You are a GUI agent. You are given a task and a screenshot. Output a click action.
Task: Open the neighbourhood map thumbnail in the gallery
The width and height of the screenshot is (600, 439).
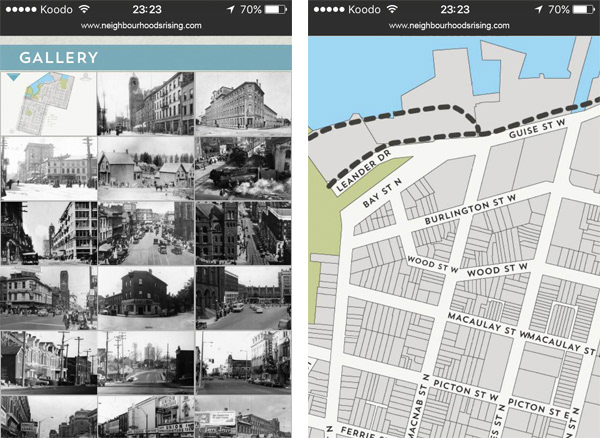pos(49,103)
